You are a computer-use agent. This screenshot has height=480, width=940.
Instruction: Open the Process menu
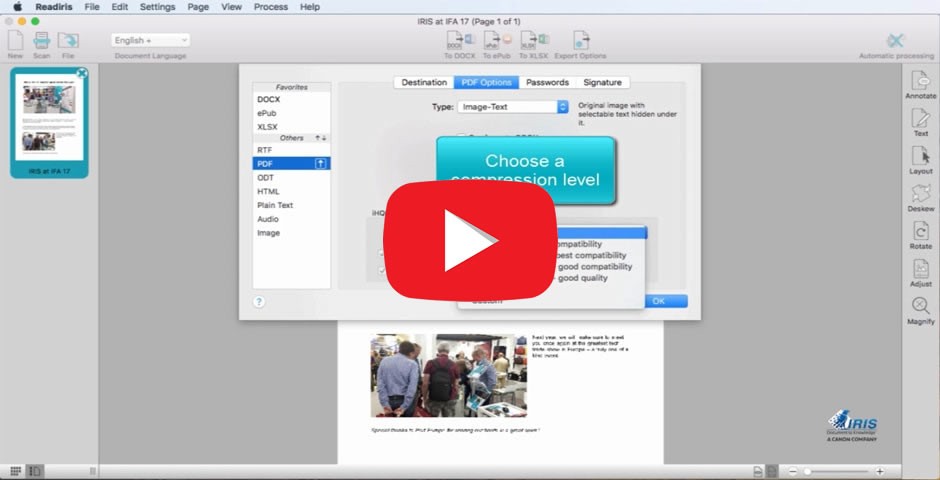[270, 7]
